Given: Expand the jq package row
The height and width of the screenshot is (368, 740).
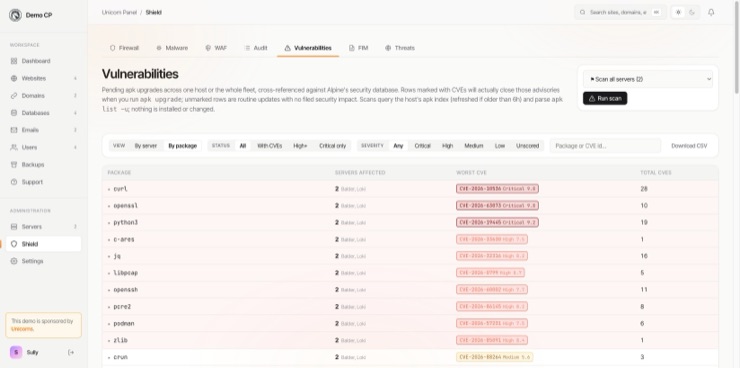Looking at the screenshot, I should pos(410,256).
